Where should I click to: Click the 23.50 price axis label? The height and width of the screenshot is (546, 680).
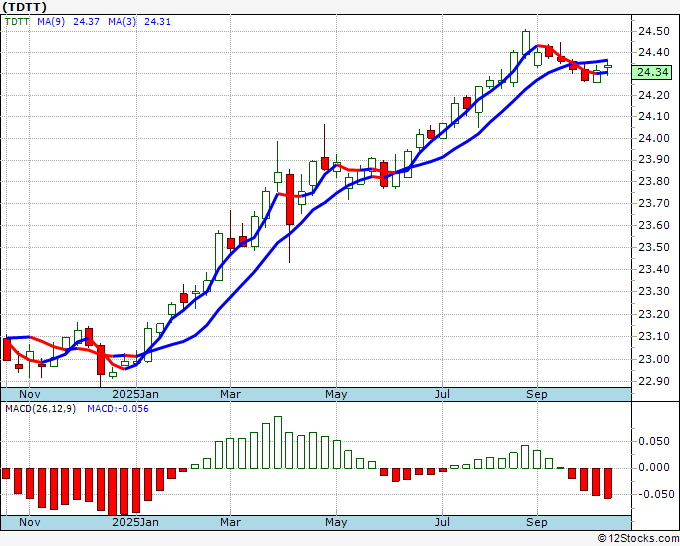click(x=654, y=247)
